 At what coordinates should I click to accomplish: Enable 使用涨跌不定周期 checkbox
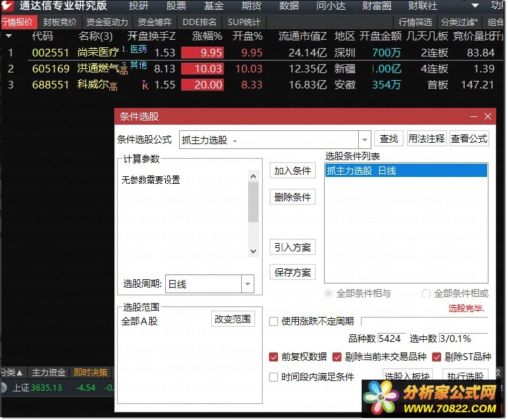point(273,321)
